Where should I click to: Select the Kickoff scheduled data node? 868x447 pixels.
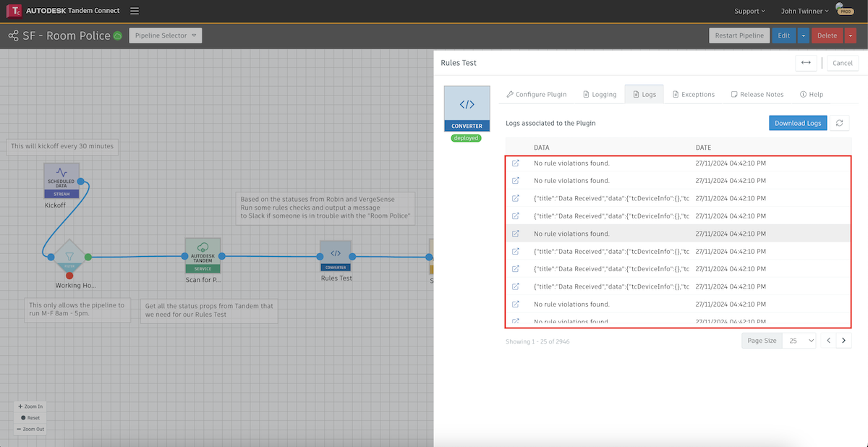coord(61,180)
